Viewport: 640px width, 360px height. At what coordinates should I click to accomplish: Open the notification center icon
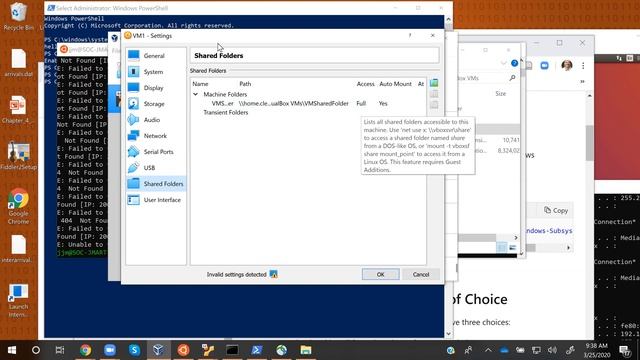pyautogui.click(x=624, y=350)
